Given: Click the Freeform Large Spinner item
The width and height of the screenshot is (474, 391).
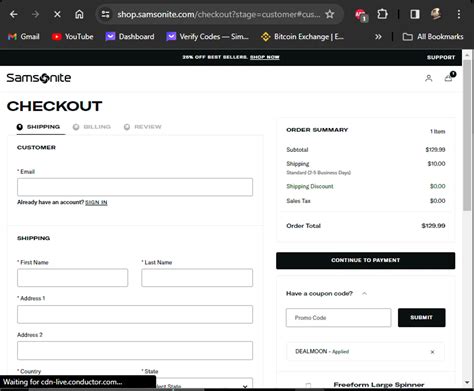Looking at the screenshot, I should (x=379, y=385).
